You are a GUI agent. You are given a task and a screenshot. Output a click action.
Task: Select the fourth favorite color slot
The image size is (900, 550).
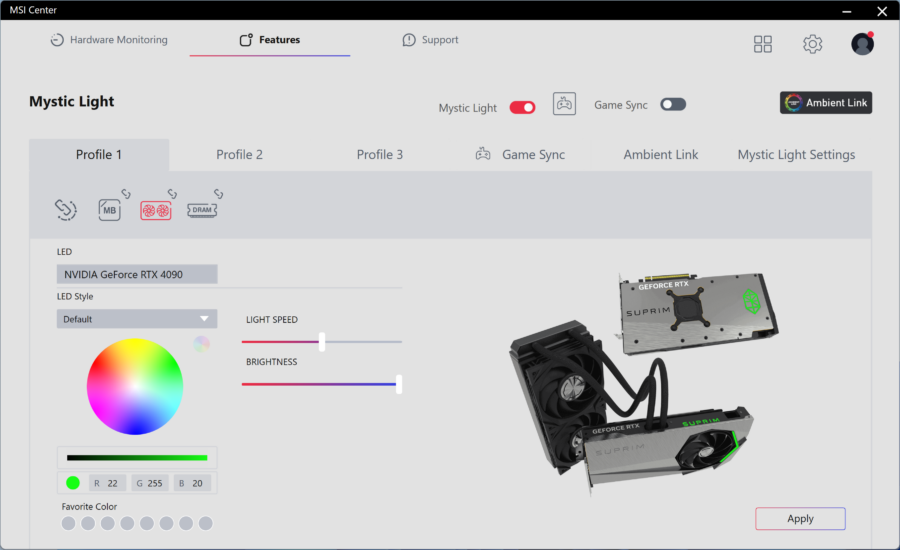coord(127,523)
